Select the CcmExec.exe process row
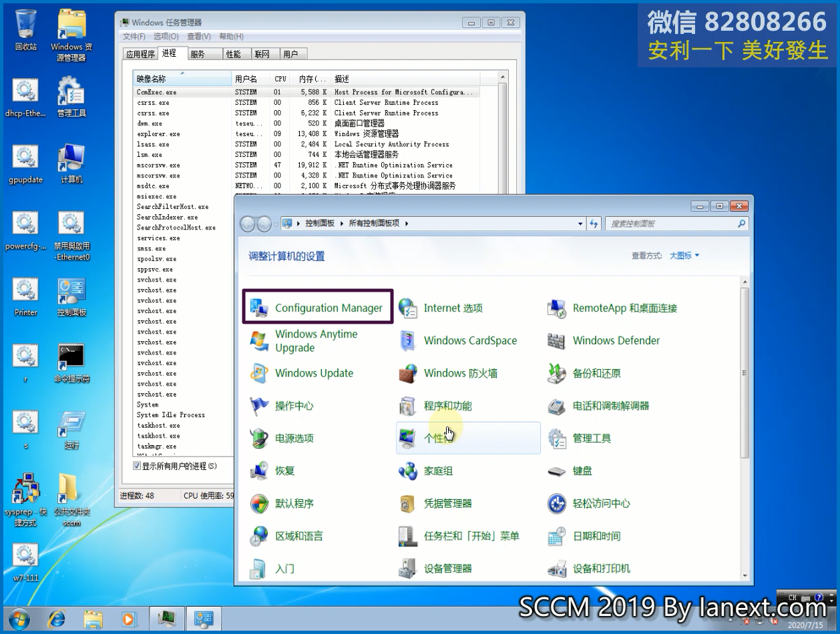Screen dimensions: 840x634 click(x=306, y=92)
